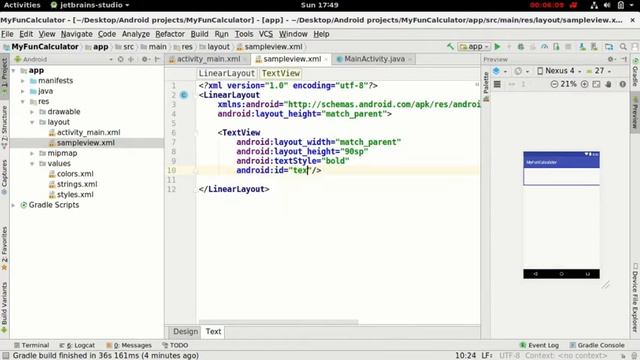
Task: Toggle the Captures tool window
Action: (4, 178)
